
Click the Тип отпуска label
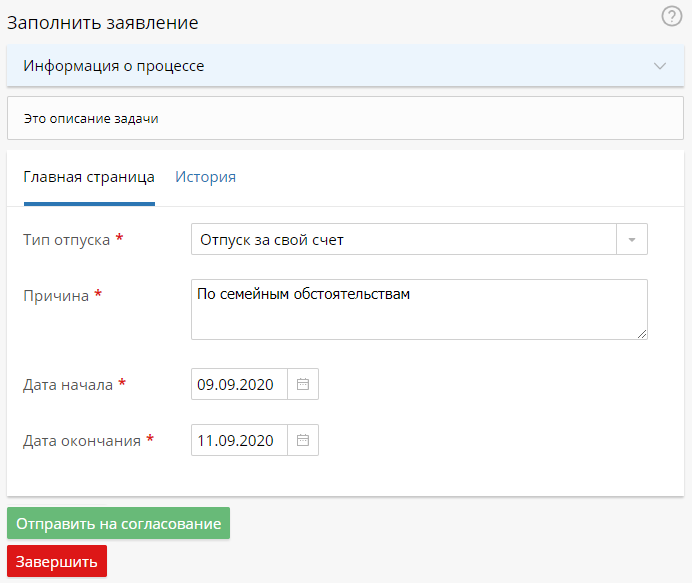tap(67, 240)
